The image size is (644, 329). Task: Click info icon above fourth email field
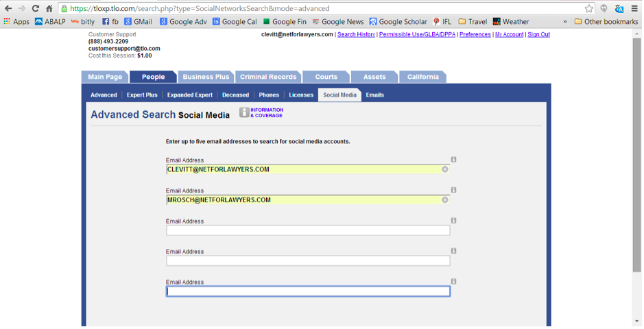pos(453,251)
